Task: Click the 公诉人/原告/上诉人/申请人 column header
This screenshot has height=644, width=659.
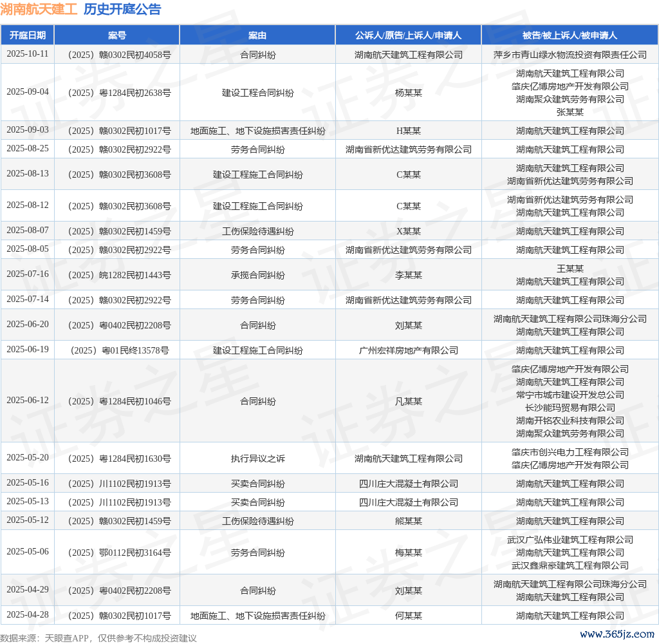Action: point(408,35)
